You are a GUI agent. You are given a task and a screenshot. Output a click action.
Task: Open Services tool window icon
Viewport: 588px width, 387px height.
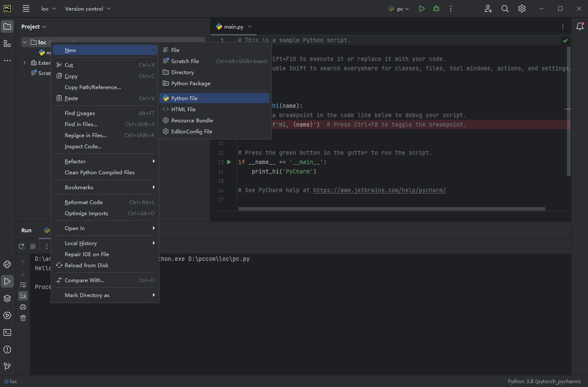click(x=7, y=315)
